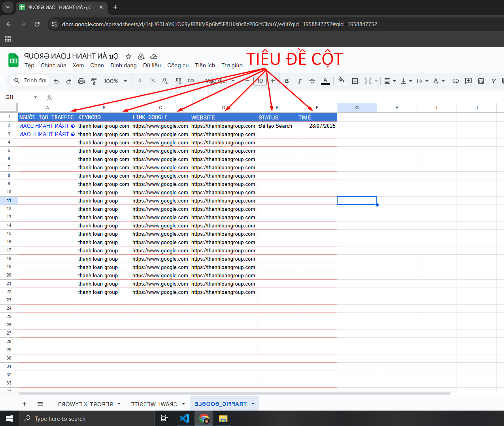Image resolution: width=504 pixels, height=426 pixels.
Task: Open the Name box dropdown arrow
Action: click(36, 97)
